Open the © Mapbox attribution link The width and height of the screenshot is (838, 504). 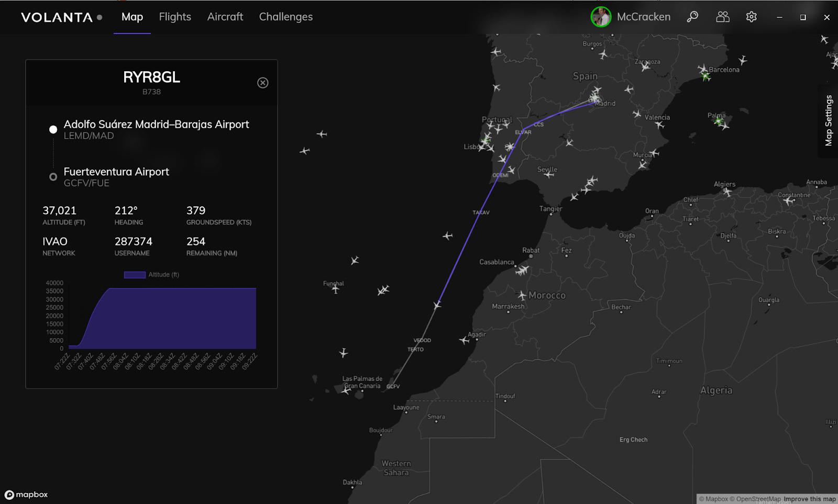(x=713, y=499)
